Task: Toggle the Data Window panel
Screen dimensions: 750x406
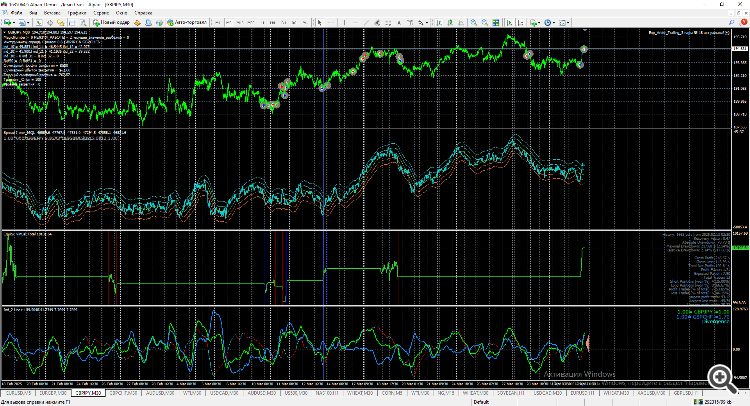Action: pos(50,22)
